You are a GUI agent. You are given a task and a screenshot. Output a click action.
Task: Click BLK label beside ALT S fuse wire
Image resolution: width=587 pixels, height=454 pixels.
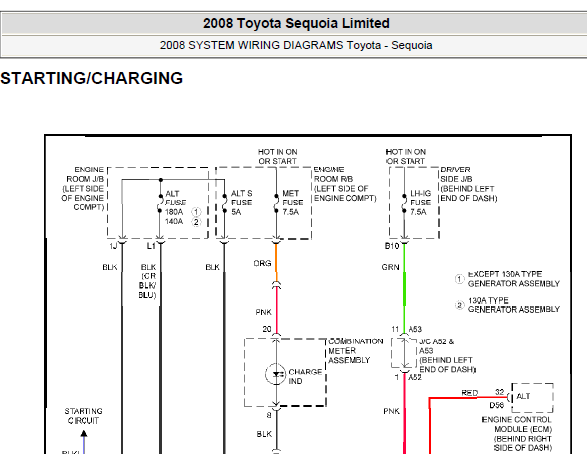213,267
